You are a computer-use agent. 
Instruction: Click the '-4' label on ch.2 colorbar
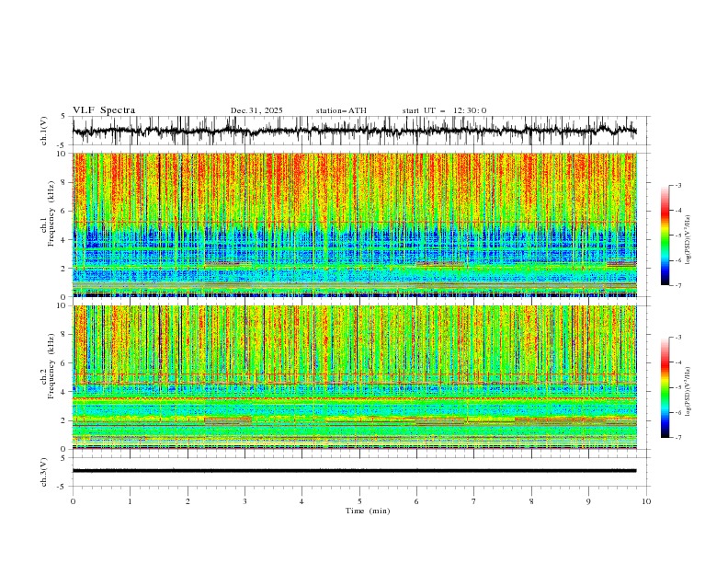[x=677, y=362]
